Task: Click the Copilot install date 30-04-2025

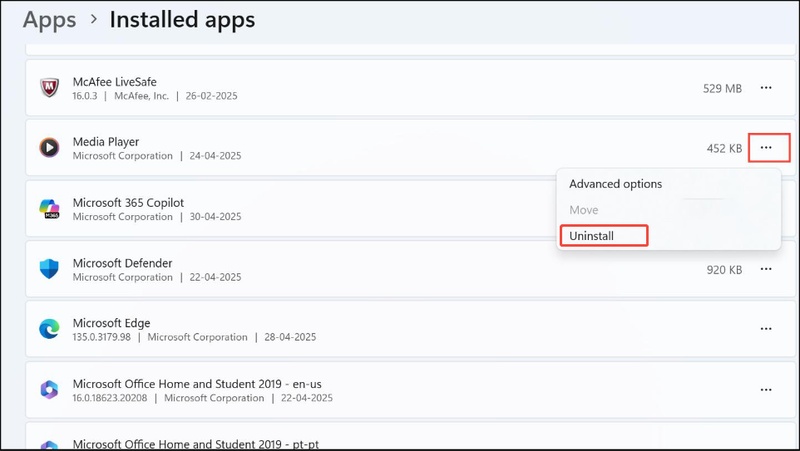Action: coord(215,216)
